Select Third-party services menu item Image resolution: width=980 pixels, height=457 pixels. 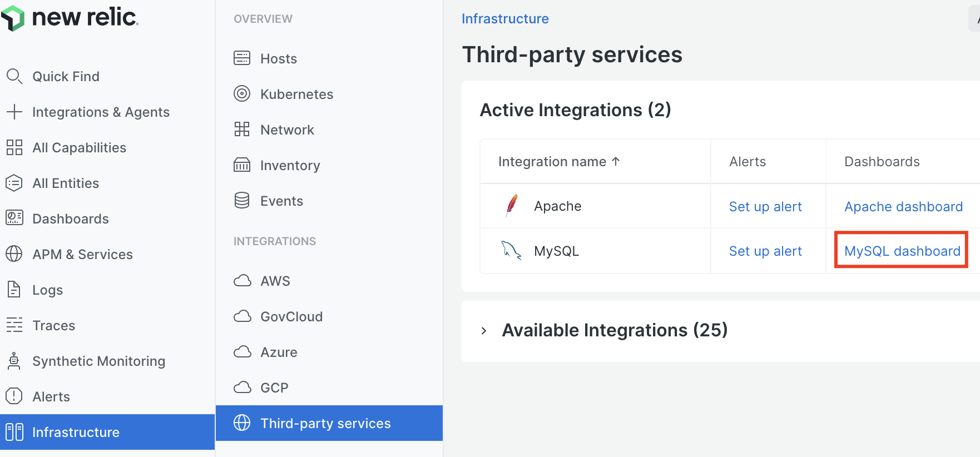tap(329, 423)
